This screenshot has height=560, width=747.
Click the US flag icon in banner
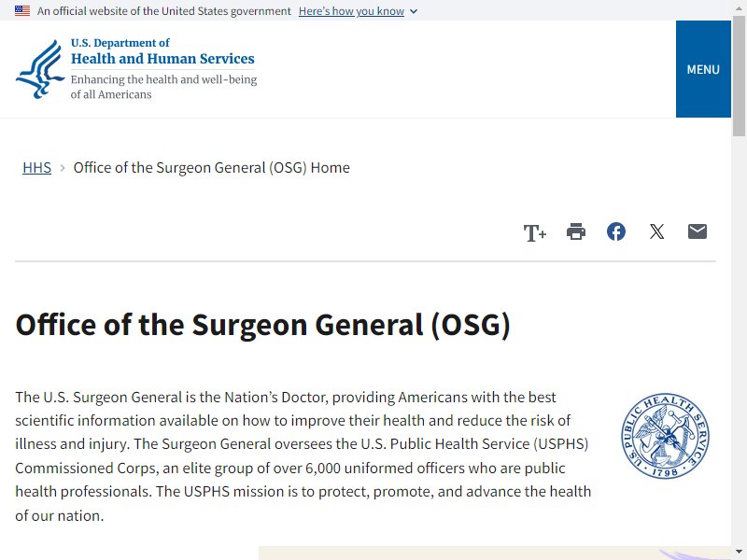(22, 10)
